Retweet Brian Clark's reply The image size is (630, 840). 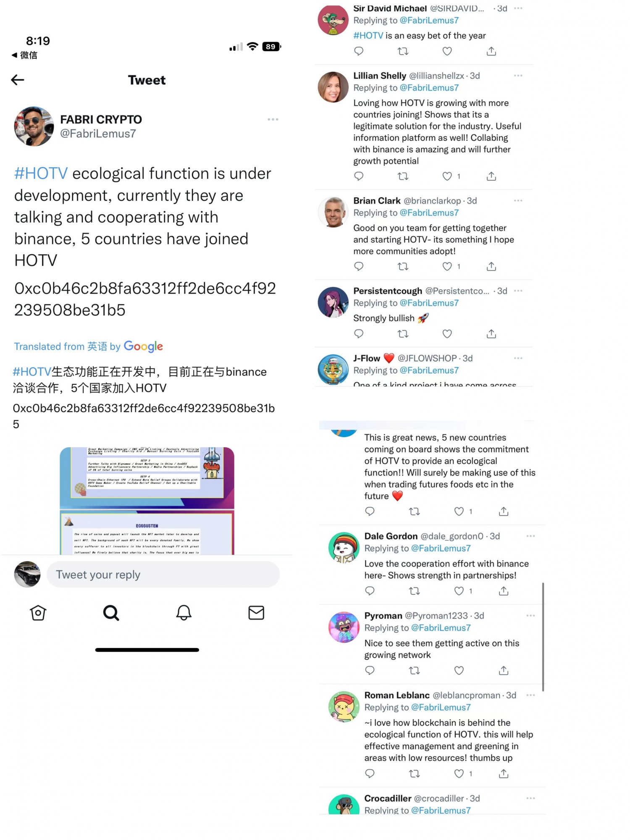point(403,266)
